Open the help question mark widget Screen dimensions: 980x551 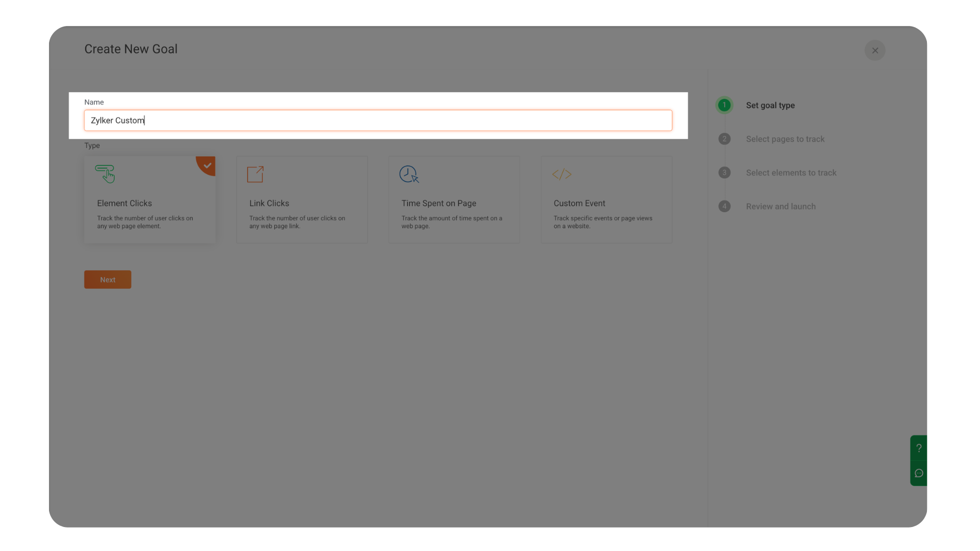tap(919, 448)
